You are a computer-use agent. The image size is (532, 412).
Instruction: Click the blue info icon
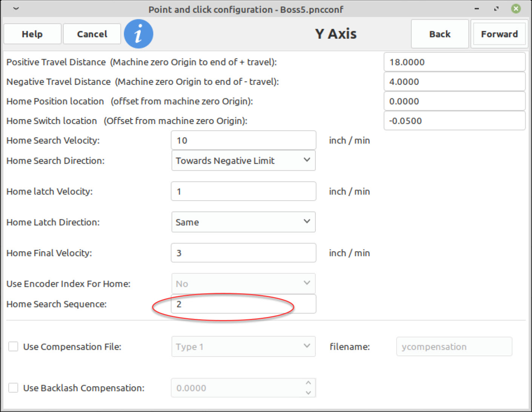pyautogui.click(x=138, y=34)
